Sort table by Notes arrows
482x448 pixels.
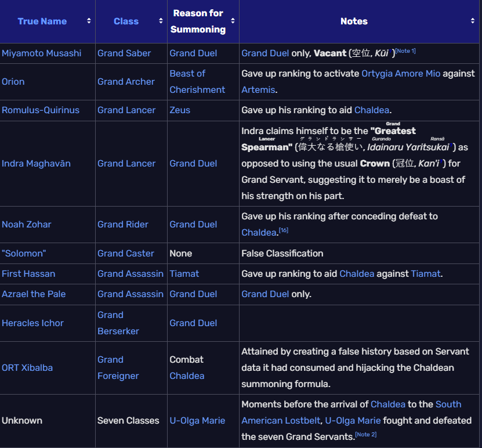coord(473,21)
